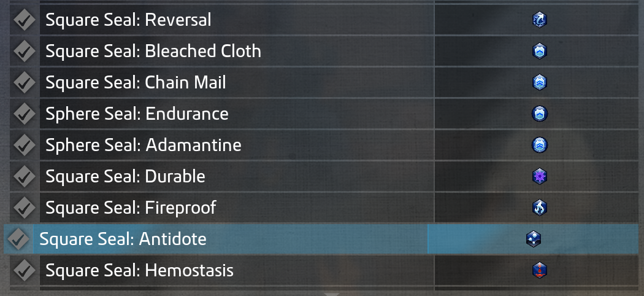Select the Square Seal: Bleached Cloth entry

click(153, 51)
